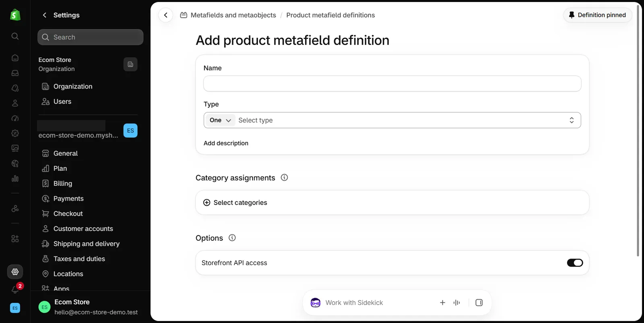Toggle Storefront API access switch
This screenshot has height=323, width=644.
tap(575, 263)
